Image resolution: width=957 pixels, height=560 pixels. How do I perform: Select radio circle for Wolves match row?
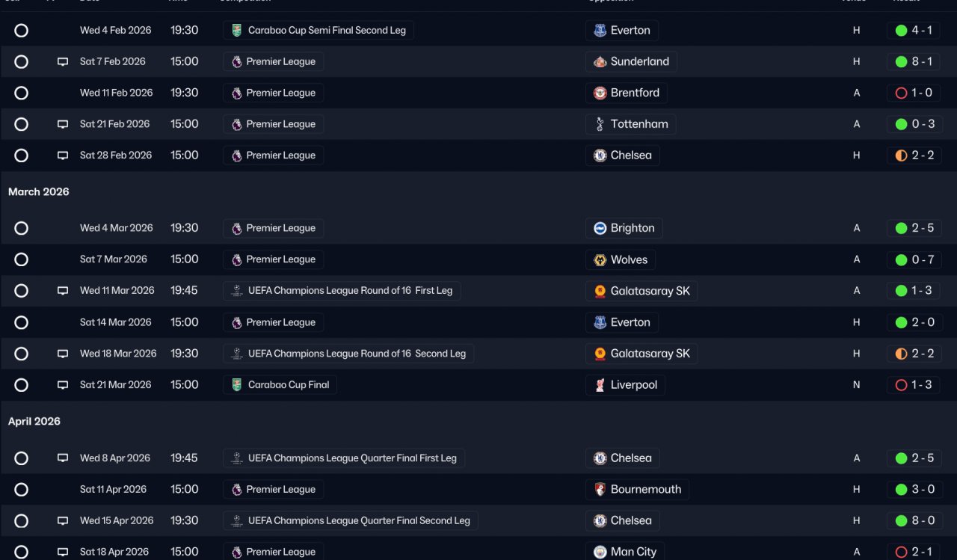coord(21,259)
